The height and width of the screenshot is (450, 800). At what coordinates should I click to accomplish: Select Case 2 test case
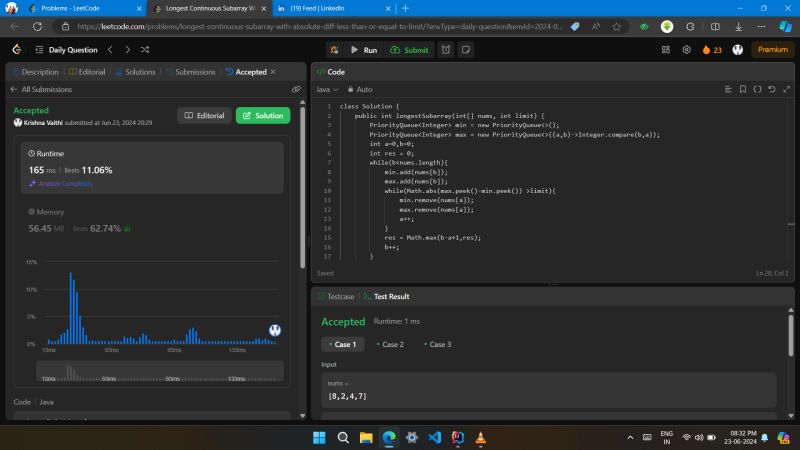pos(388,344)
